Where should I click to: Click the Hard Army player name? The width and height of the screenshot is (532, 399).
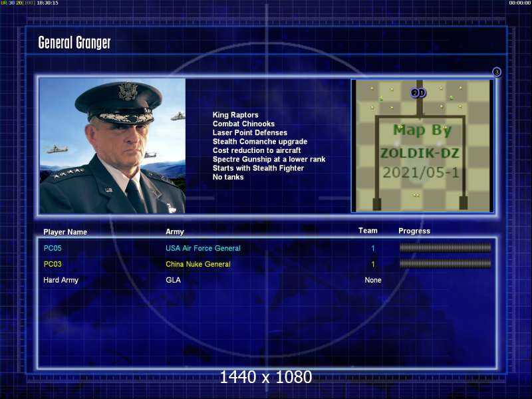tap(61, 280)
